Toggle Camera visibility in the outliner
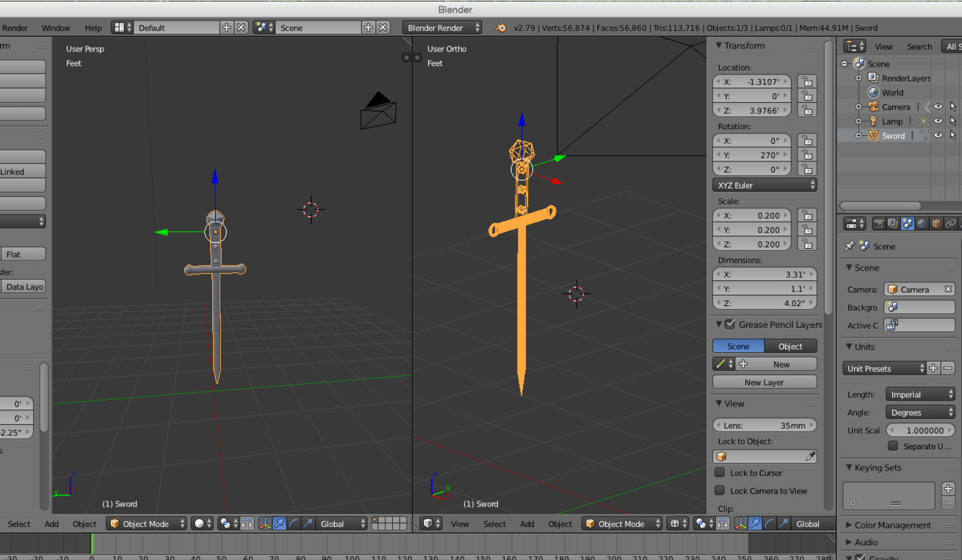962x560 pixels. click(940, 107)
